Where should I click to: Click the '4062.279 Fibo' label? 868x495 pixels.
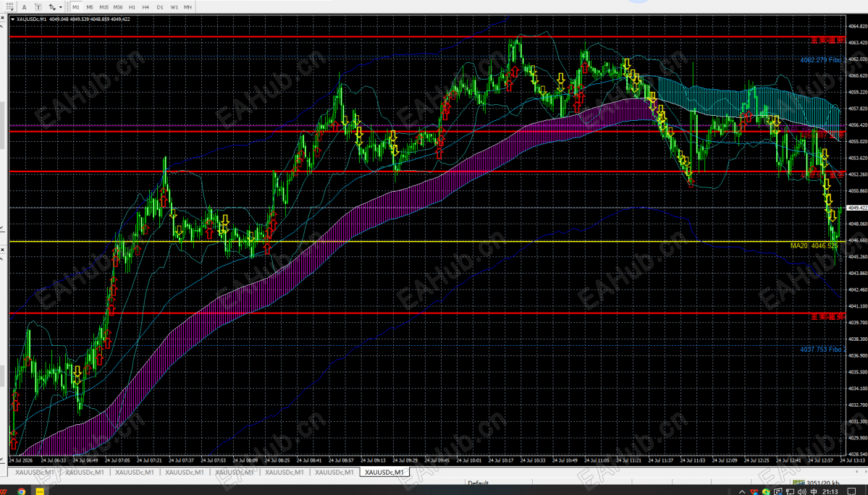[820, 60]
